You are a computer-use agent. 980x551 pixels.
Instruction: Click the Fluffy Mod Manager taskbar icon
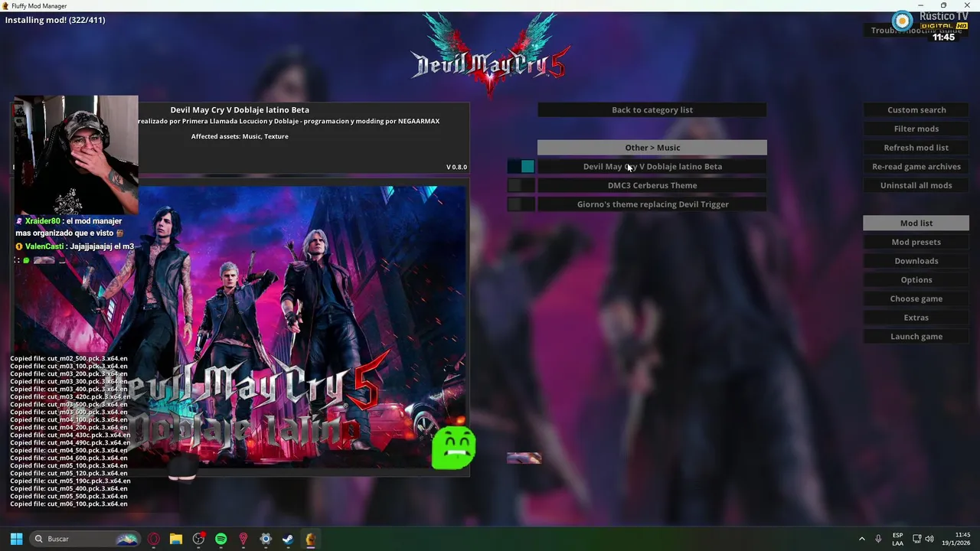310,539
